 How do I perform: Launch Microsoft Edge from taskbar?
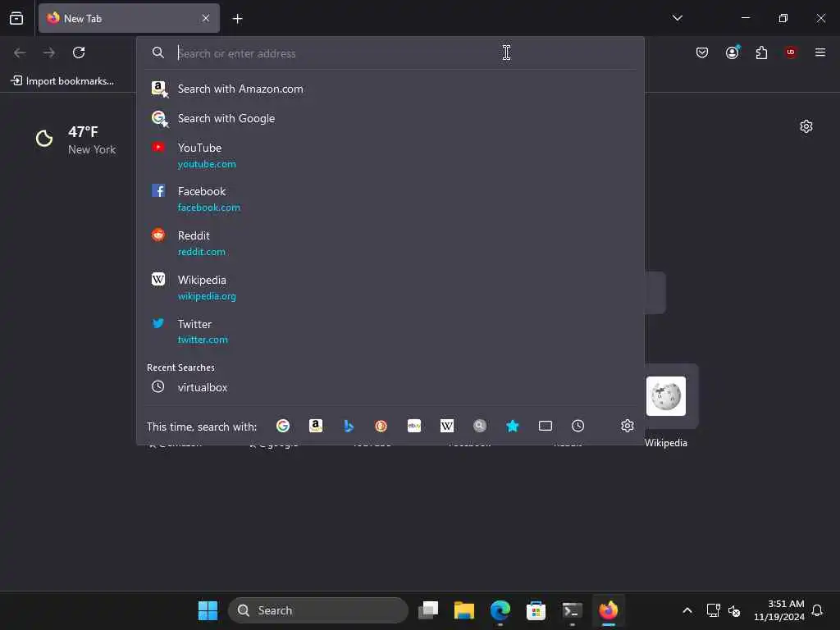[500, 610]
